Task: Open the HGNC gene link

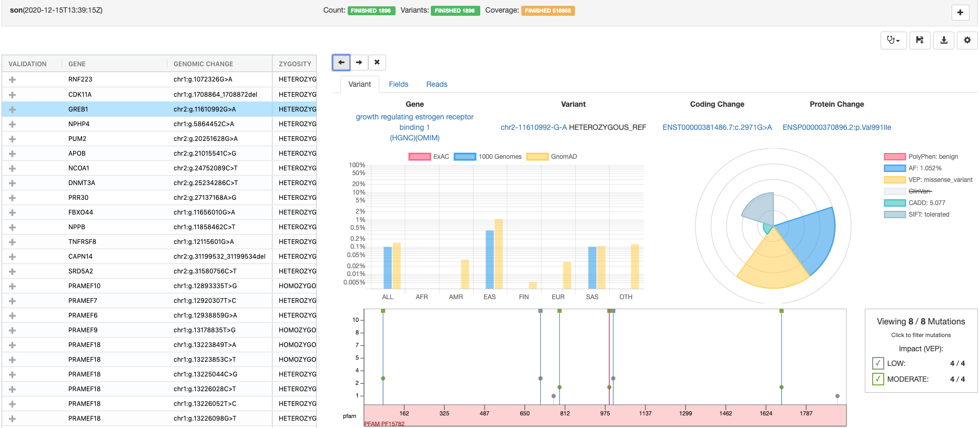Action: point(403,138)
